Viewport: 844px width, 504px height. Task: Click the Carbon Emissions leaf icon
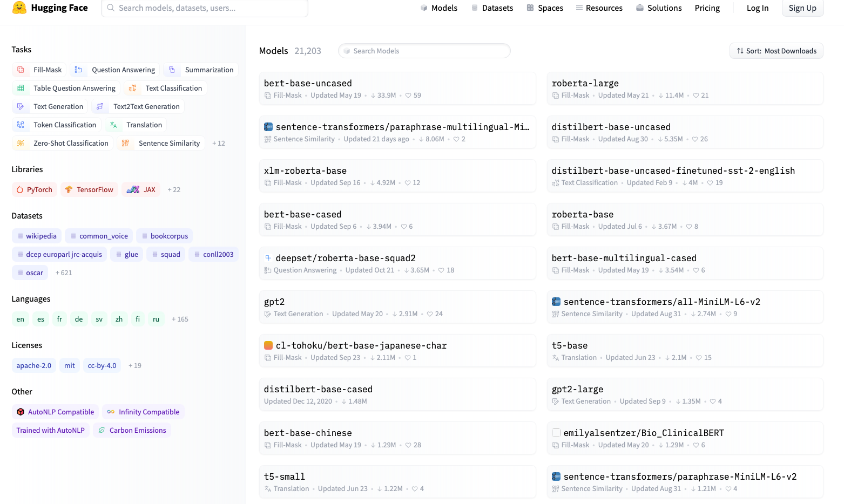[x=102, y=430]
